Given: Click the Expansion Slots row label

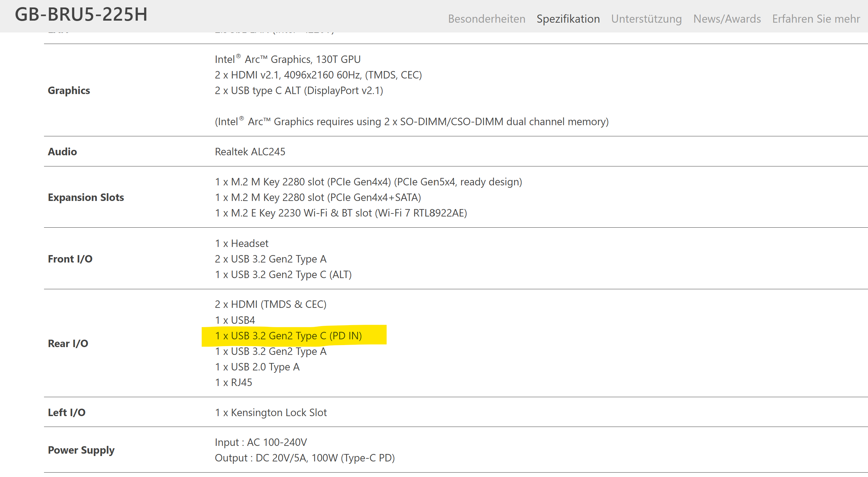Looking at the screenshot, I should 86,197.
